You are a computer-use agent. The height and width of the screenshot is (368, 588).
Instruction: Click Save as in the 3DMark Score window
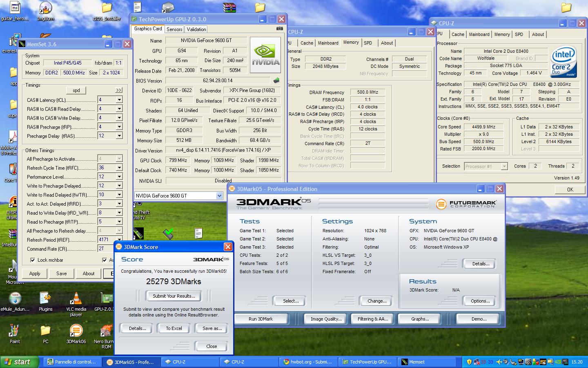pos(212,328)
